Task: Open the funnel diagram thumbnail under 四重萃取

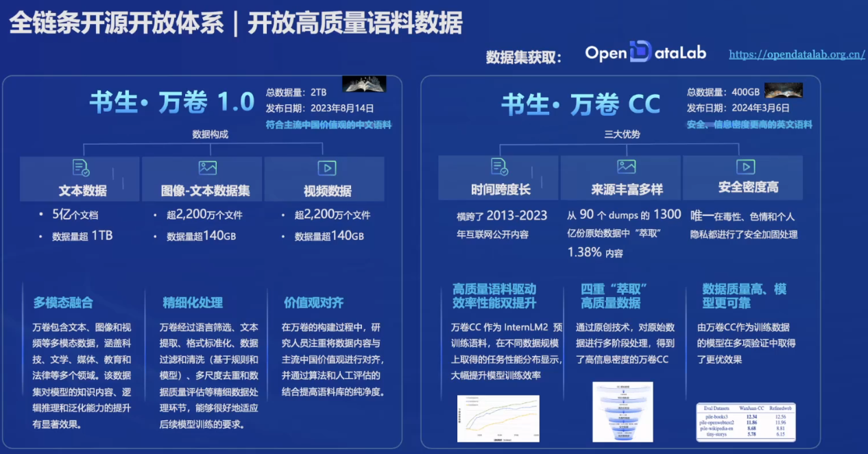Action: click(623, 411)
